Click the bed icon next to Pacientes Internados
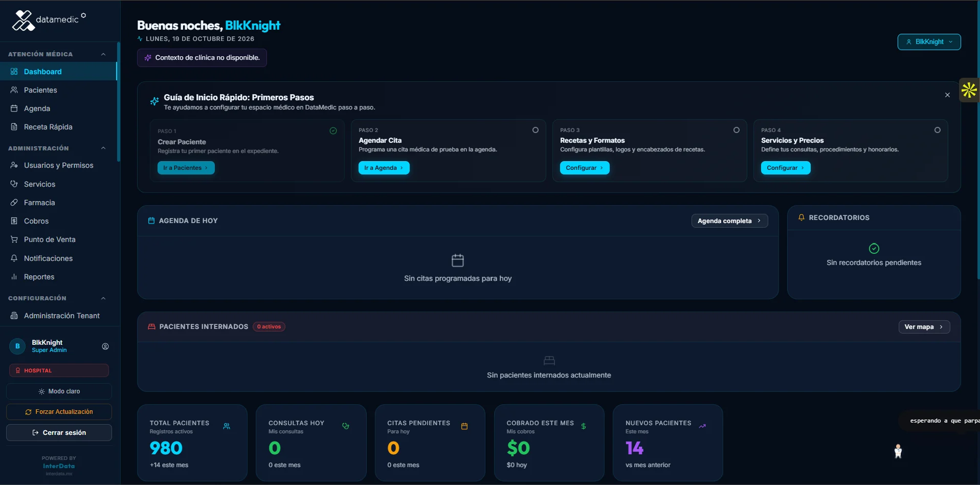Viewport: 980px width, 485px height. pyautogui.click(x=151, y=326)
